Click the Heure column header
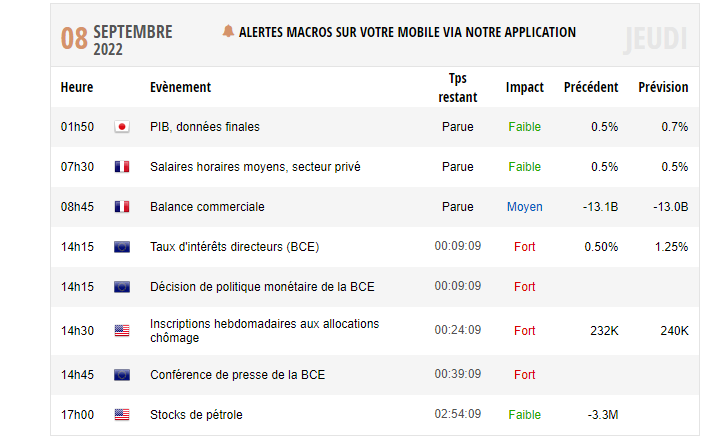The width and height of the screenshot is (727, 445). 77,87
